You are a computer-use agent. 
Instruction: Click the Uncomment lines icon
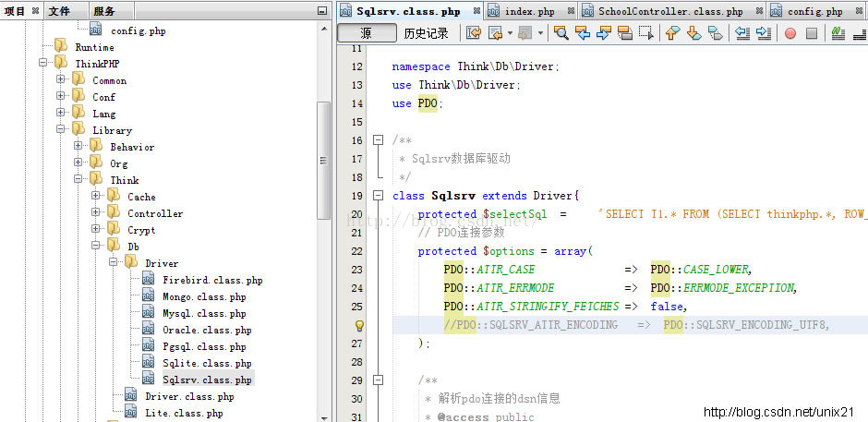pyautogui.click(x=860, y=33)
